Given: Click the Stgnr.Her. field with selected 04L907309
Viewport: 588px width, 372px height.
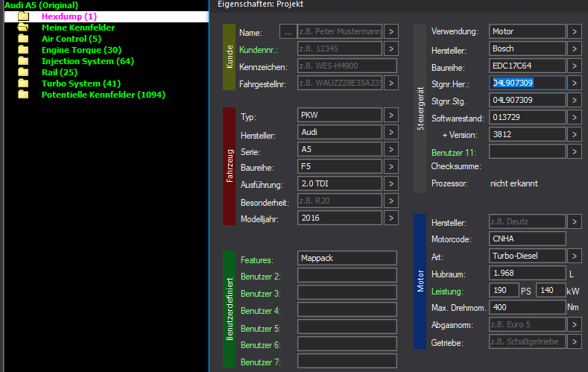Looking at the screenshot, I should point(527,83).
